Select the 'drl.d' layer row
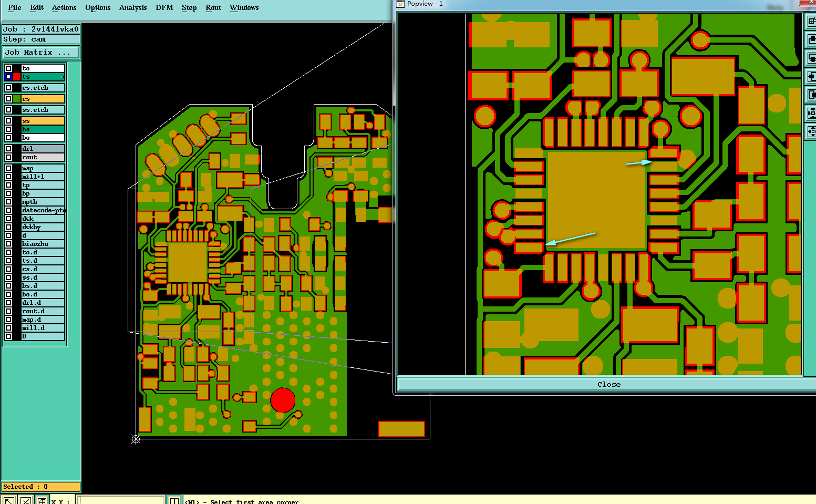 pos(43,303)
